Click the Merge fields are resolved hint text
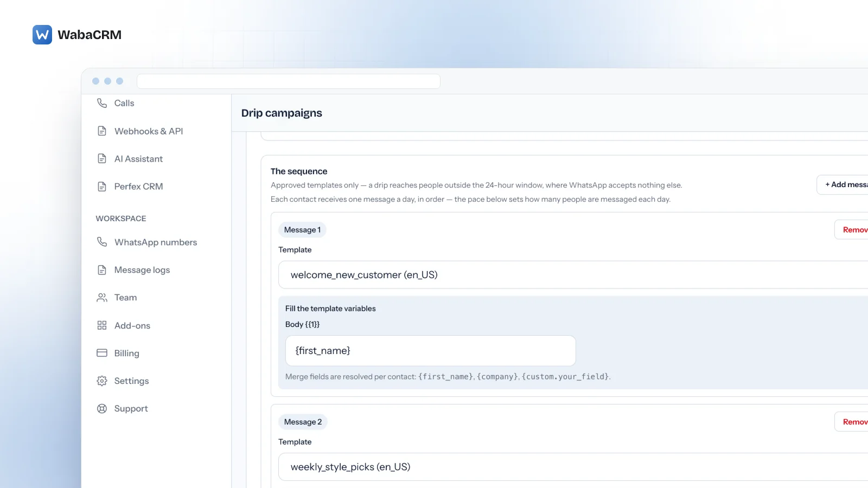 click(448, 376)
